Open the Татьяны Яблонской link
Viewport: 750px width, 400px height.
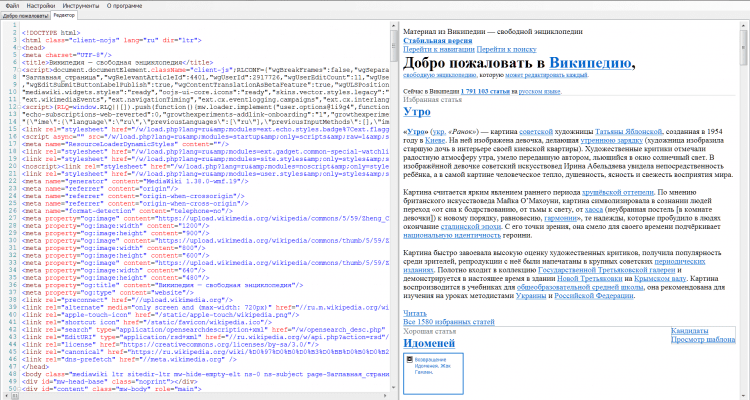pyautogui.click(x=629, y=132)
